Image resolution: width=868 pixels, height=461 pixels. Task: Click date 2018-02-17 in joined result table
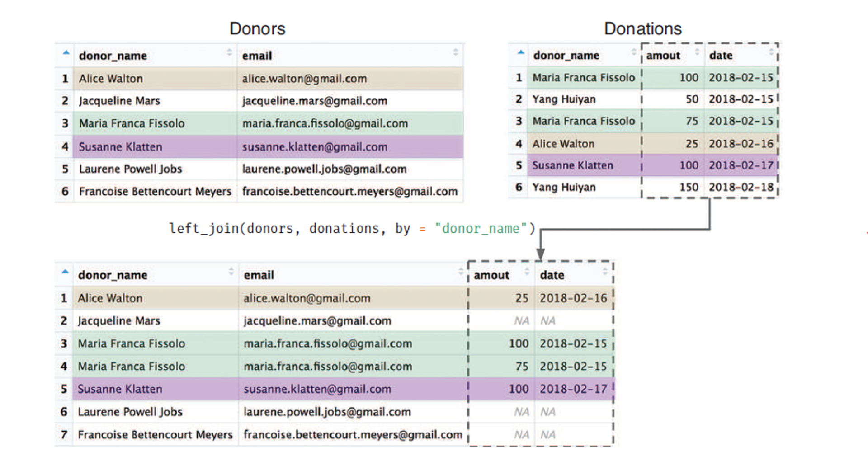(573, 389)
